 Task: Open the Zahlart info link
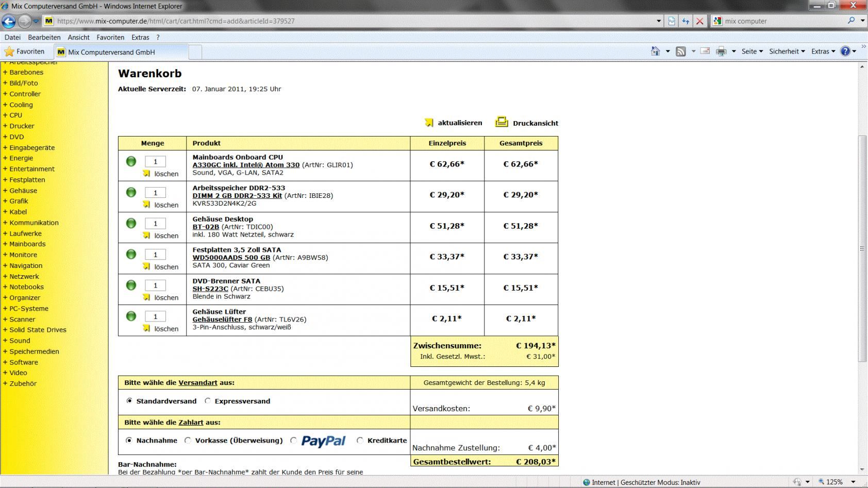click(191, 423)
